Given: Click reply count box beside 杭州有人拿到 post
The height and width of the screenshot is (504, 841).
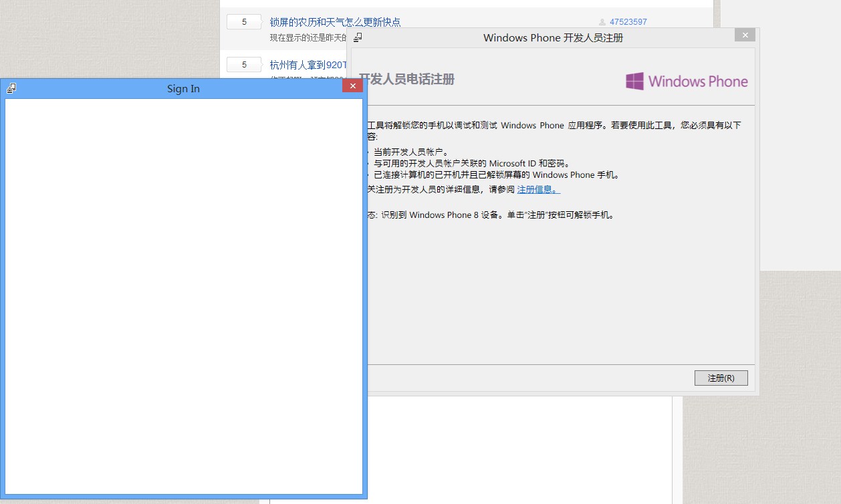Looking at the screenshot, I should point(244,65).
